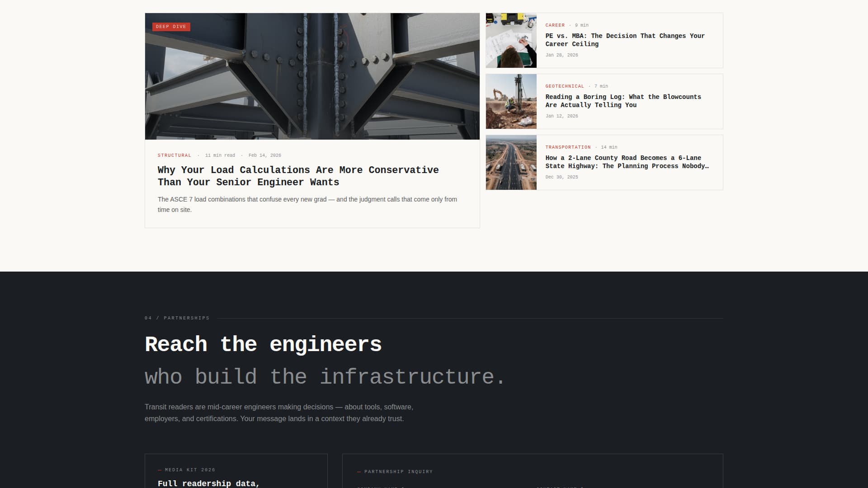Select the TRANSPORTATION category tag
Image resolution: width=868 pixels, height=488 pixels.
(568, 147)
